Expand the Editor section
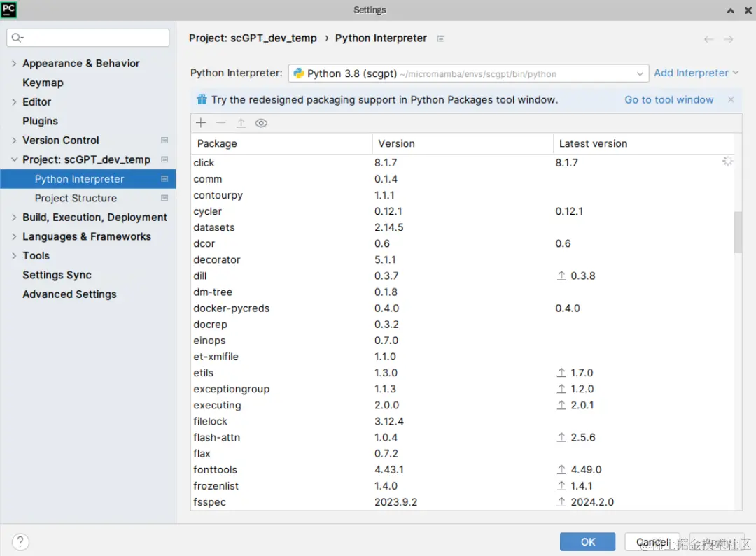Viewport: 756px width, 556px height. click(14, 101)
